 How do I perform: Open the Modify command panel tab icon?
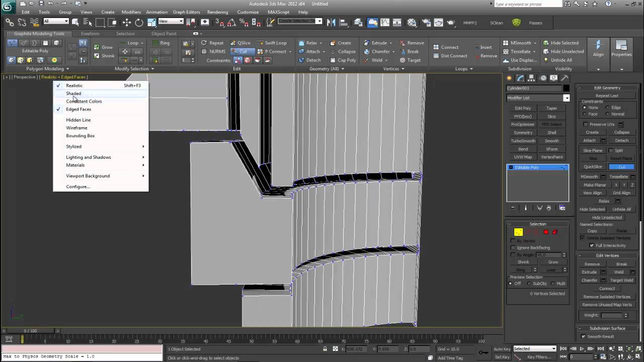click(x=521, y=78)
